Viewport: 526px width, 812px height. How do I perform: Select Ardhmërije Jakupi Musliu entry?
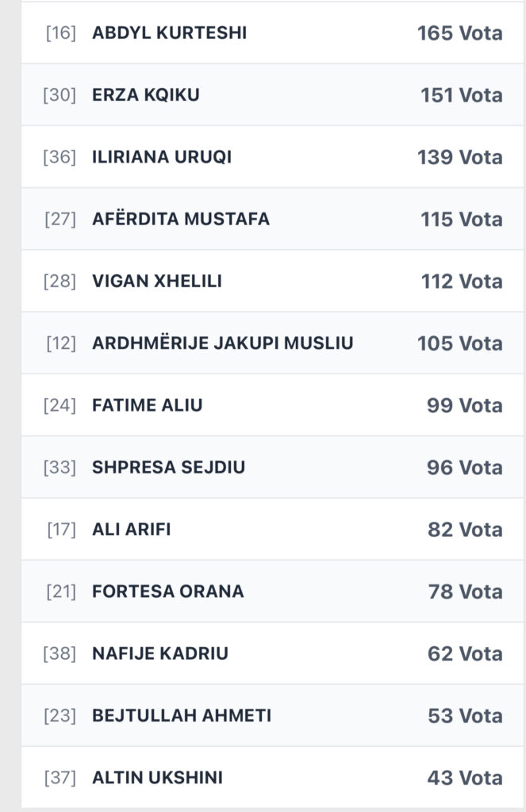click(223, 343)
